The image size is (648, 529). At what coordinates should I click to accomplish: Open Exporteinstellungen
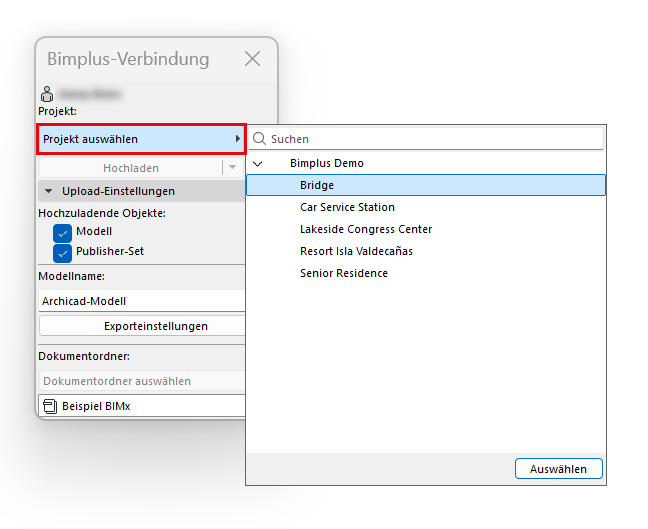143,326
